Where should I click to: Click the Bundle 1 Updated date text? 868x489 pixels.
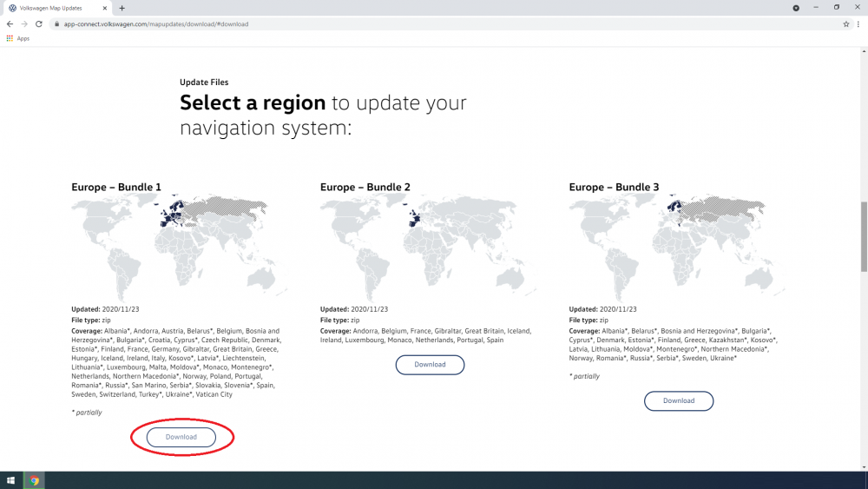(x=105, y=309)
